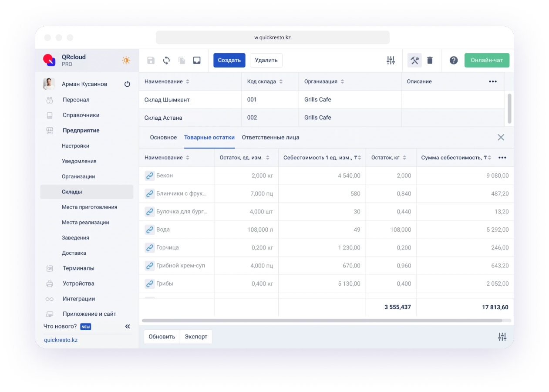Select Места приготовления in sidebar
The height and width of the screenshot is (392, 549).
[x=89, y=207]
